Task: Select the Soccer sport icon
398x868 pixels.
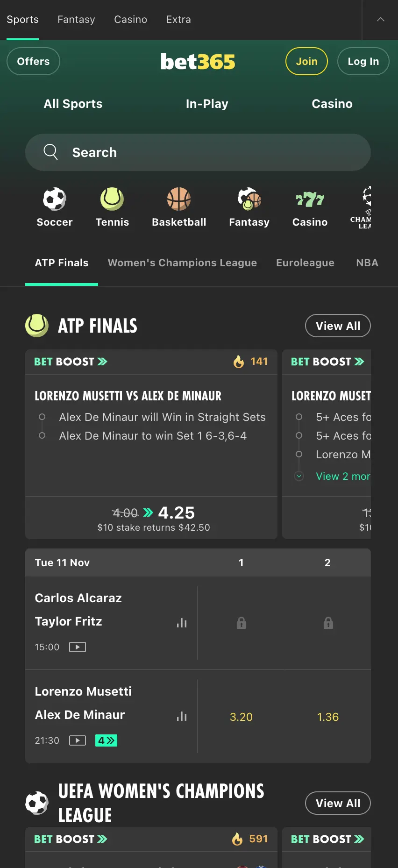Action: (54, 199)
